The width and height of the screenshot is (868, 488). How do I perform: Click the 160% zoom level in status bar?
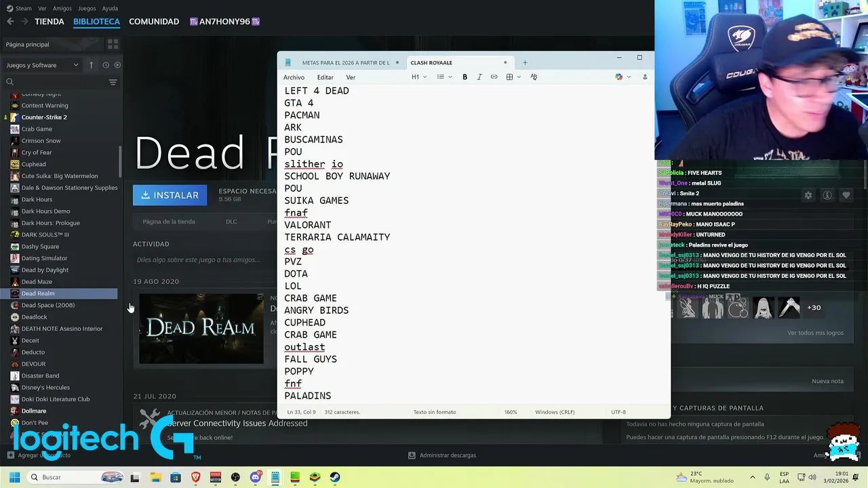coord(511,412)
